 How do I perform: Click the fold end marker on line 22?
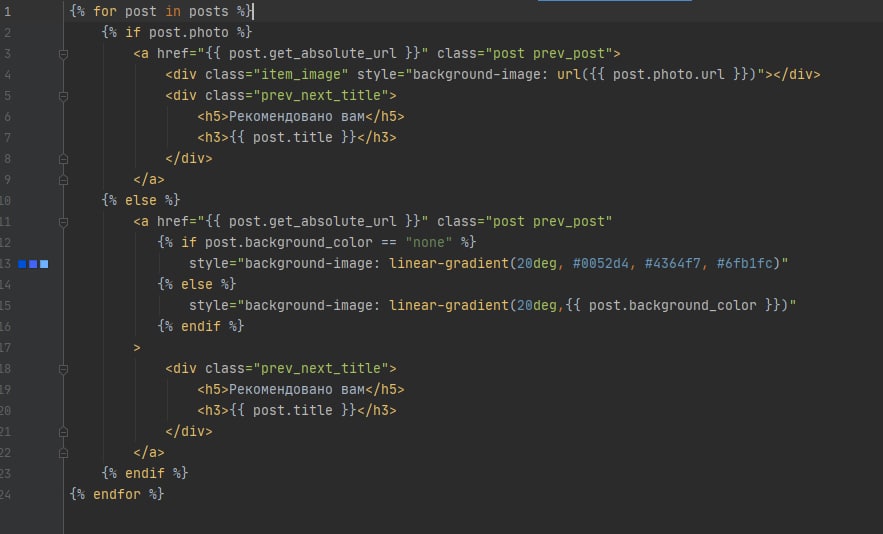tap(63, 453)
